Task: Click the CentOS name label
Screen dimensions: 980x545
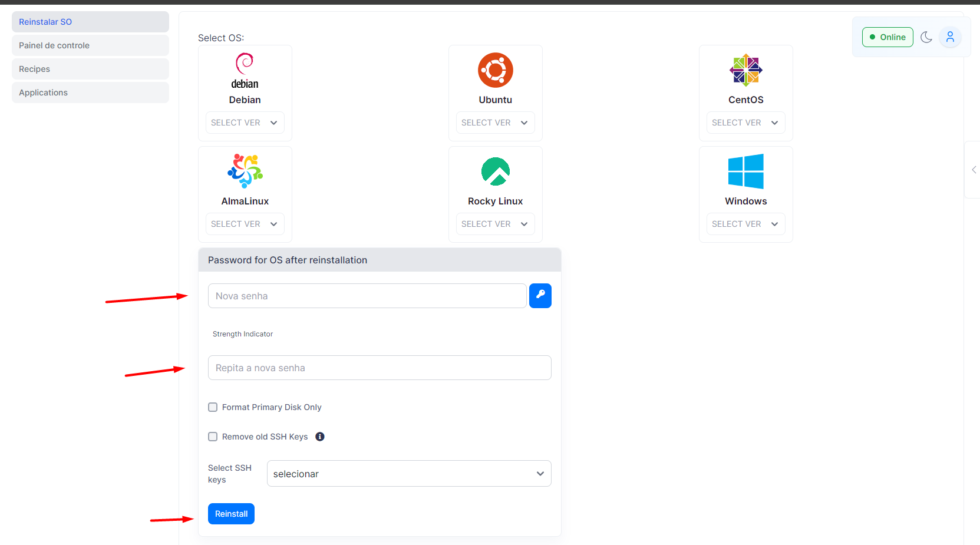Action: tap(746, 100)
